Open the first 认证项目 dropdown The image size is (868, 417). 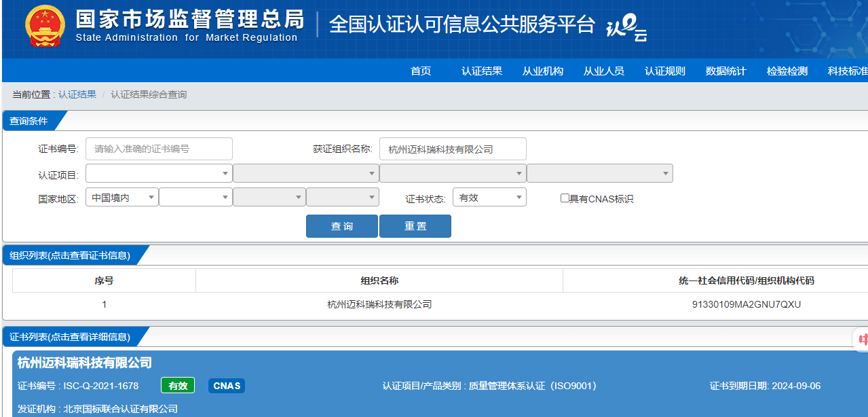159,173
